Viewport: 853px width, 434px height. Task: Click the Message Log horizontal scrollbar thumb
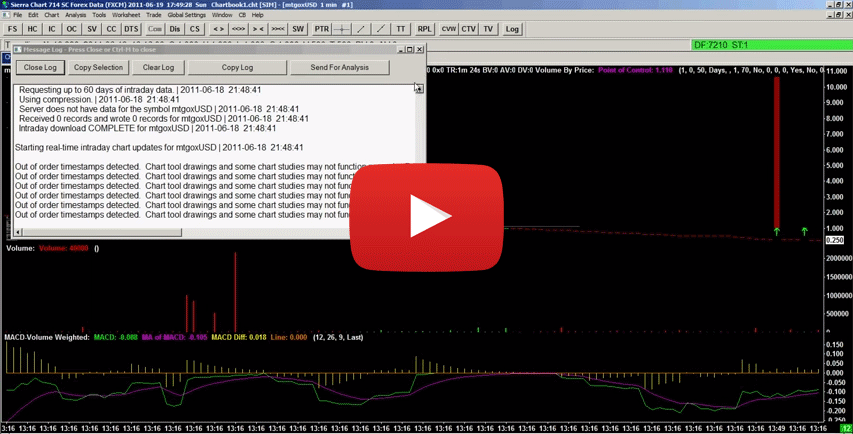point(101,232)
